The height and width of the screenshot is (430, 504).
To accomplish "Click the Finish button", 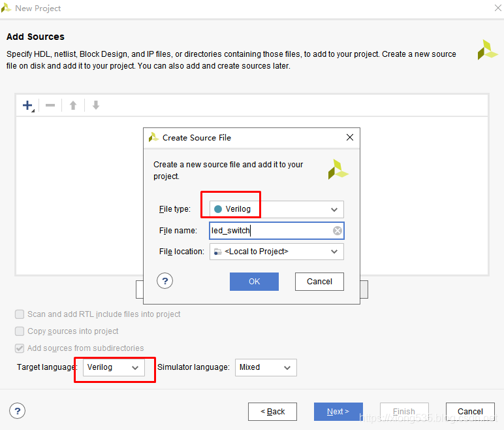I will (x=404, y=412).
